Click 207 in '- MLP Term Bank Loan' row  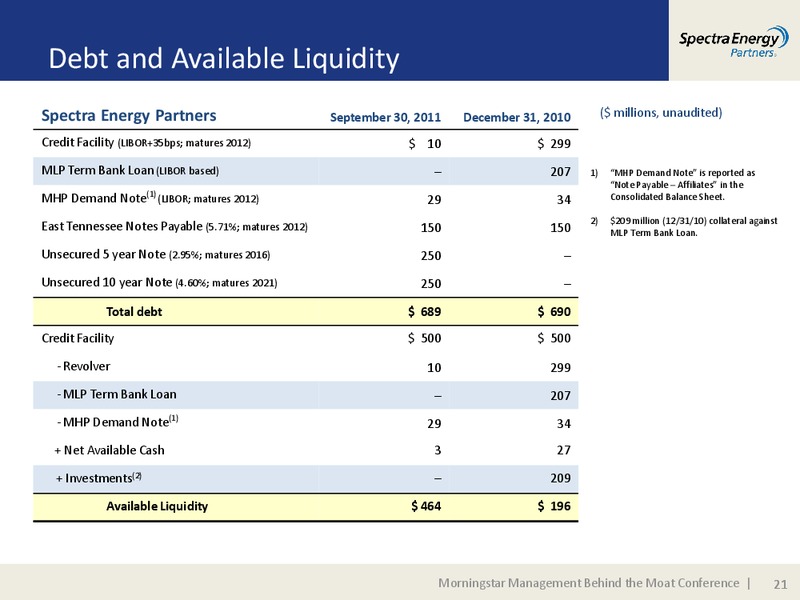pyautogui.click(x=560, y=396)
